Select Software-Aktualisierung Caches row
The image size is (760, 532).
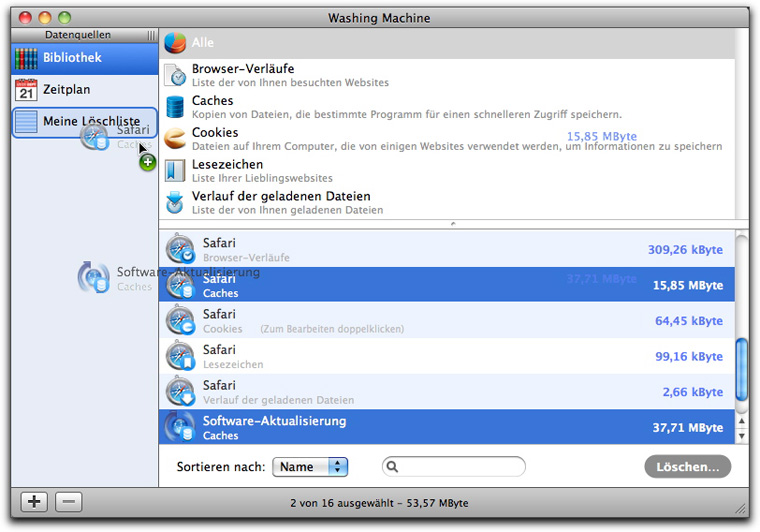click(x=447, y=427)
